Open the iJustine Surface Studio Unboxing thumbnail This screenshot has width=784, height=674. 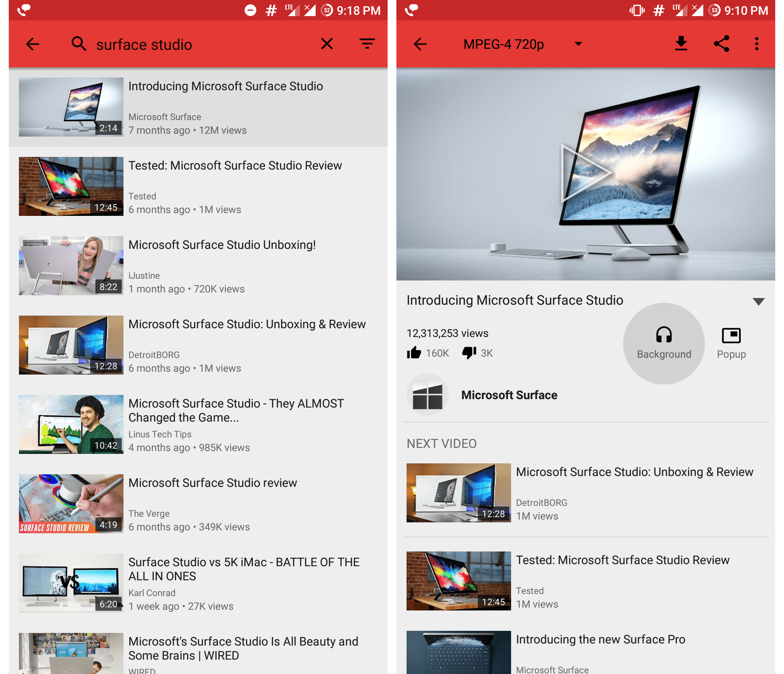click(71, 265)
